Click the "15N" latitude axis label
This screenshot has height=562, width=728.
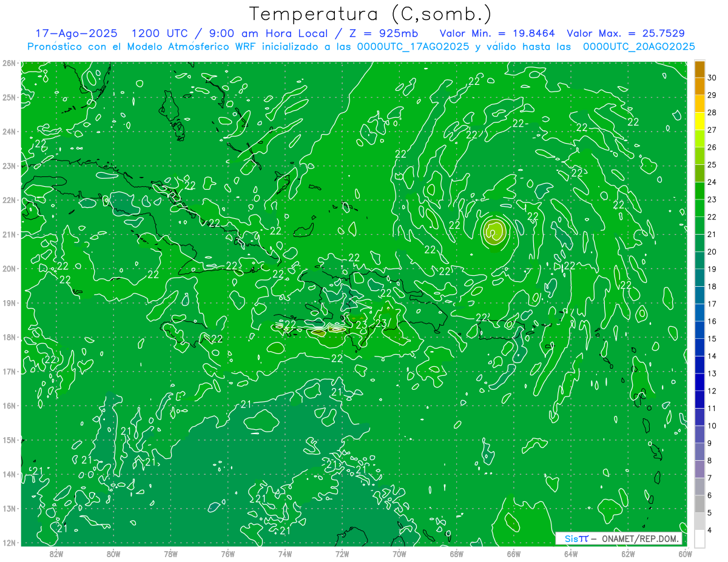click(9, 440)
